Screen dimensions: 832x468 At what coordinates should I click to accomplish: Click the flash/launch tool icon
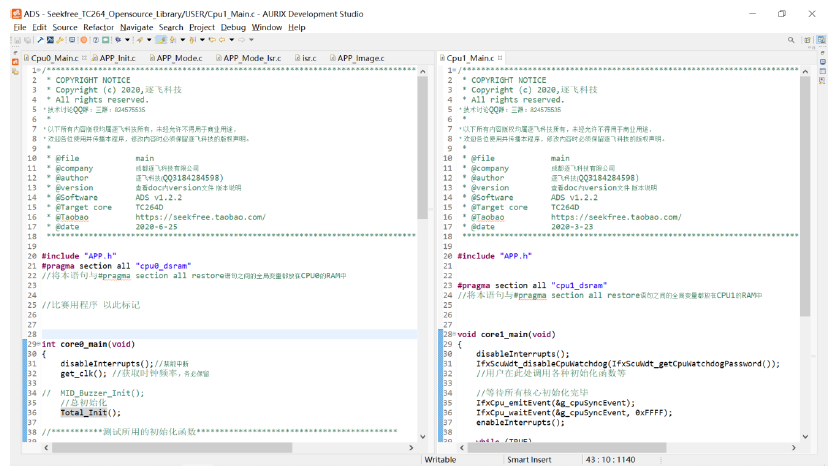tap(140, 40)
